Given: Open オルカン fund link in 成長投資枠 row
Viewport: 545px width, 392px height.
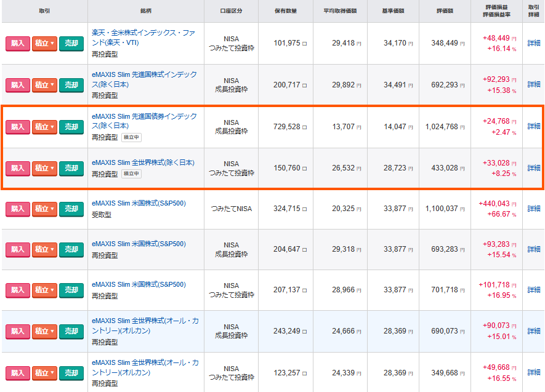Looking at the screenshot, I should 145,326.
